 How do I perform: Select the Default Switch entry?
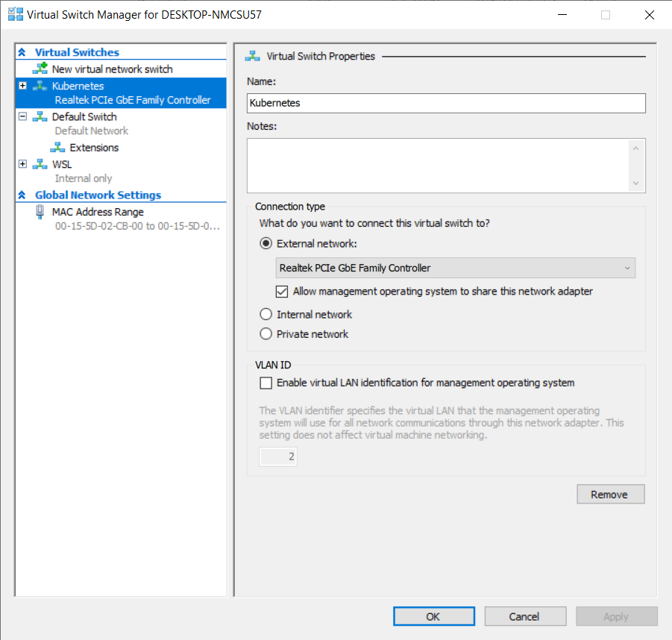click(x=84, y=116)
